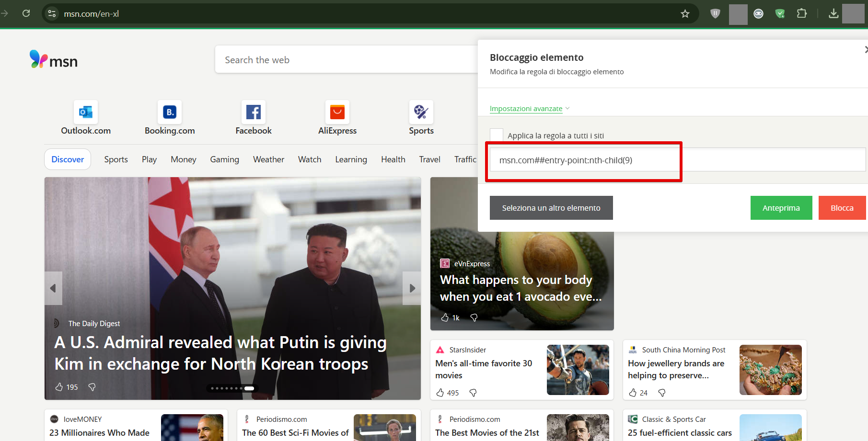Open the browser downloads icon
The height and width of the screenshot is (441, 868).
833,13
